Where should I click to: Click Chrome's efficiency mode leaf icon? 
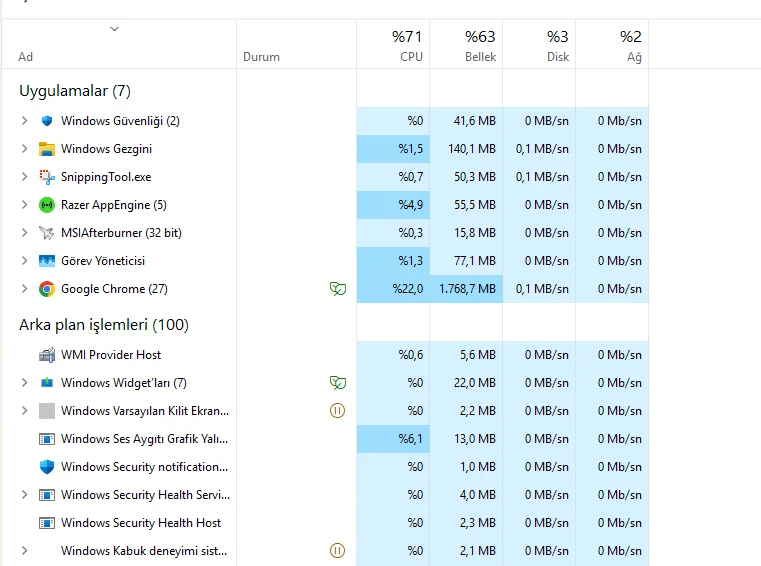pos(338,289)
